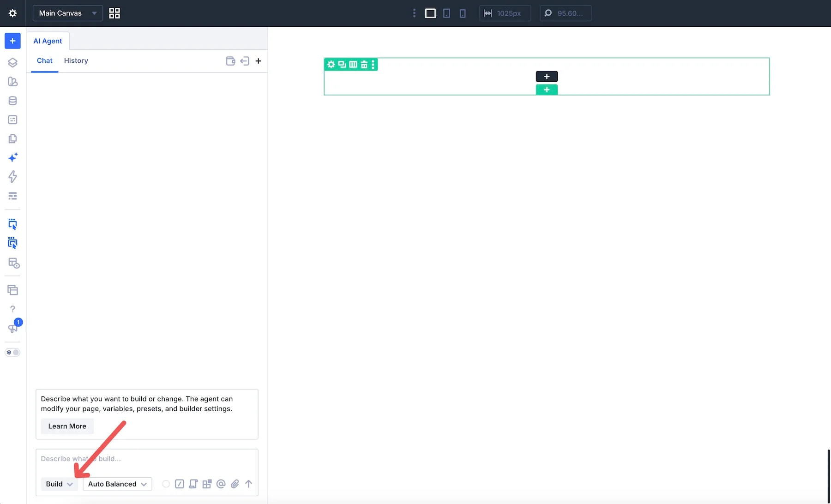The height and width of the screenshot is (504, 831).
Task: Switch to the History tab
Action: tap(76, 60)
